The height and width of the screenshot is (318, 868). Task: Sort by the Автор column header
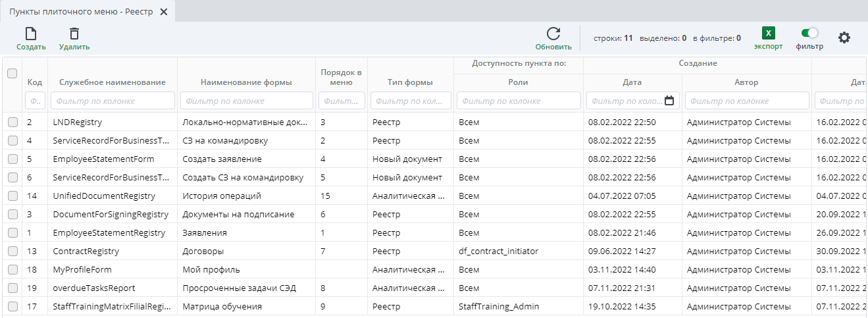coord(746,82)
